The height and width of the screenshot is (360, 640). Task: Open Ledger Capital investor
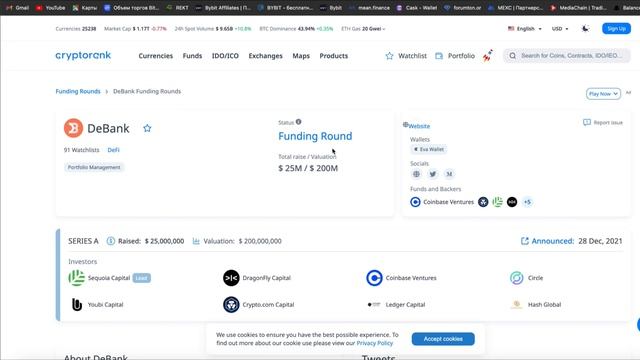405,304
